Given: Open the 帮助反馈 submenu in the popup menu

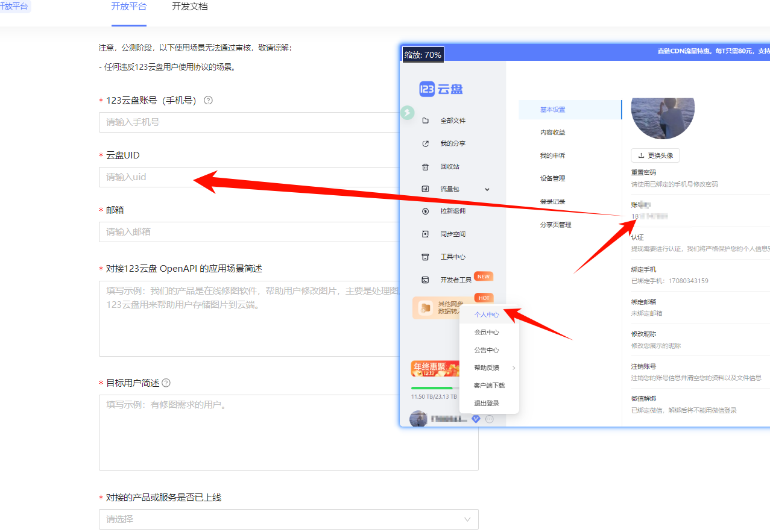Looking at the screenshot, I should [x=489, y=368].
